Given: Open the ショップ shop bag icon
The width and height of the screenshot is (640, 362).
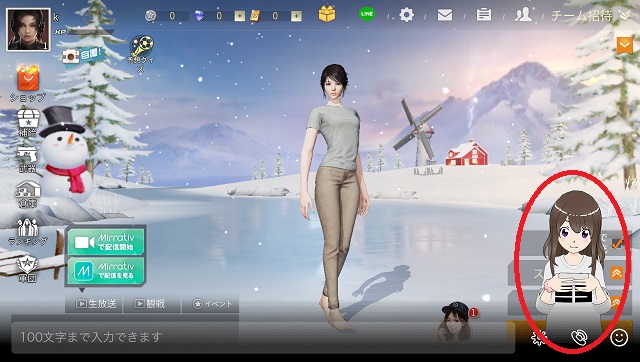Looking at the screenshot, I should 28,78.
